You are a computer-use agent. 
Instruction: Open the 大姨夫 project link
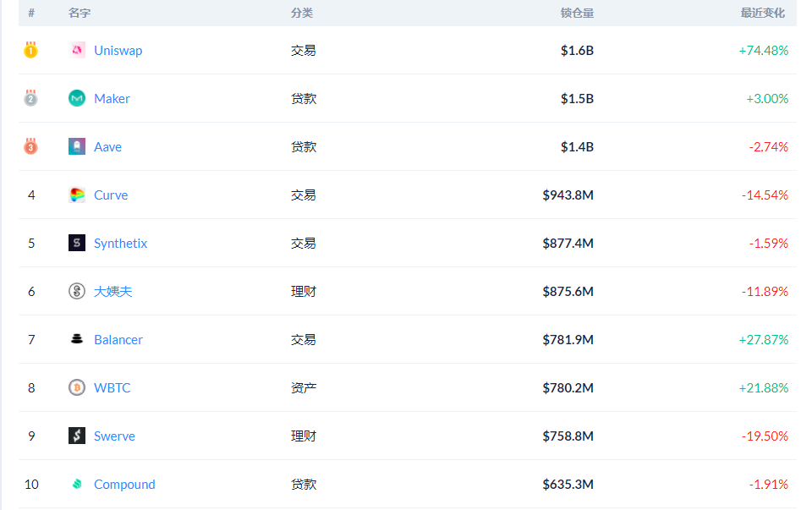pyautogui.click(x=112, y=292)
